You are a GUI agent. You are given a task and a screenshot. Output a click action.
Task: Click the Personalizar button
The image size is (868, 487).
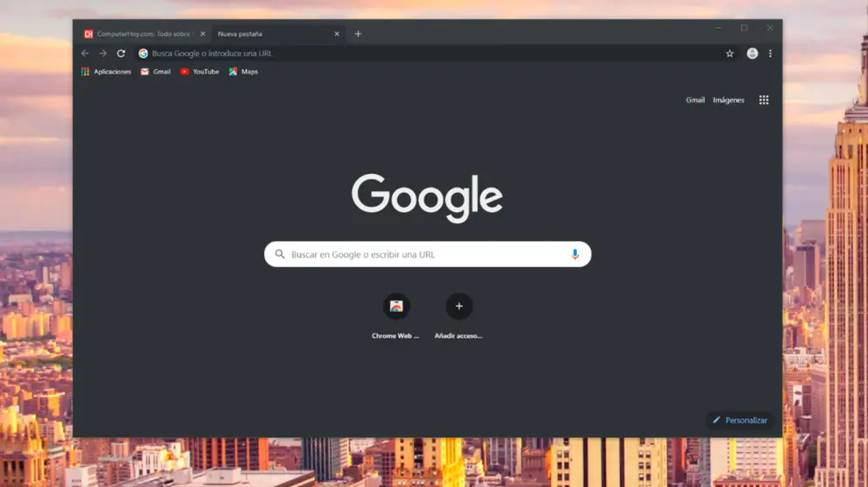coord(739,420)
